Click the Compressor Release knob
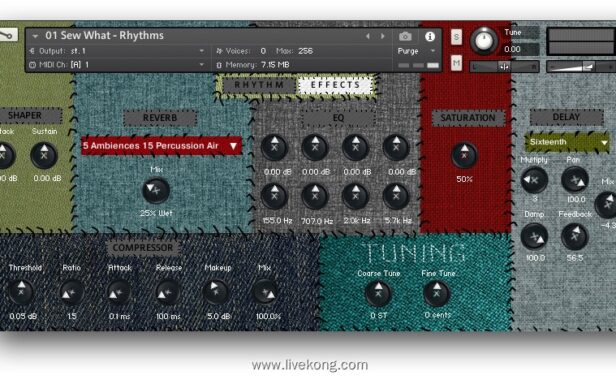 click(168, 292)
